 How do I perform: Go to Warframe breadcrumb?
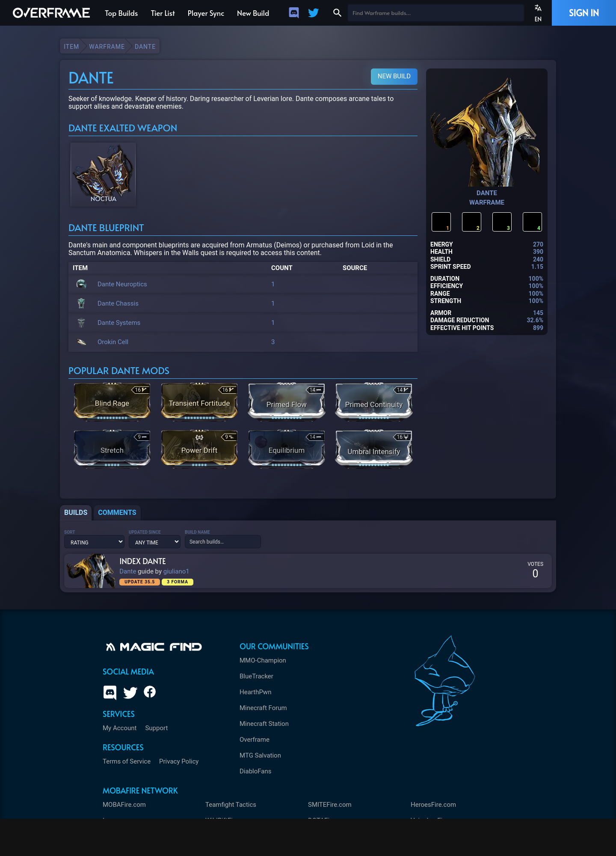(107, 47)
